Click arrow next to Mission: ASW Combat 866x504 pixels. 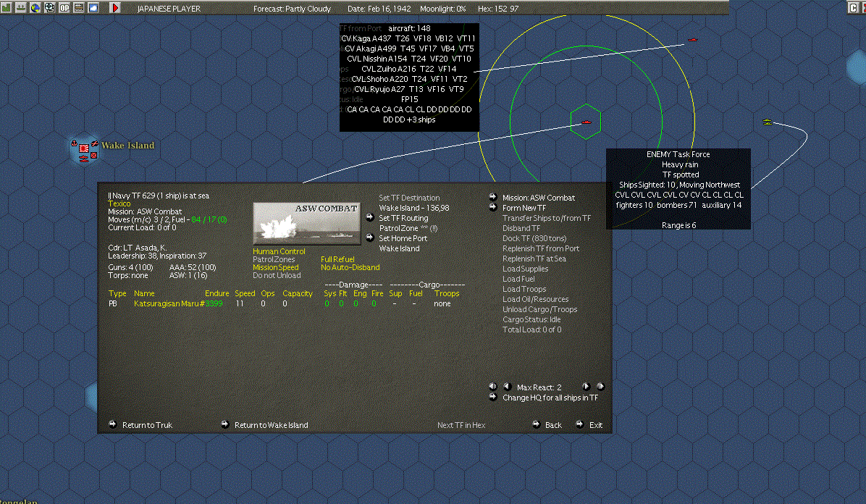coord(492,197)
